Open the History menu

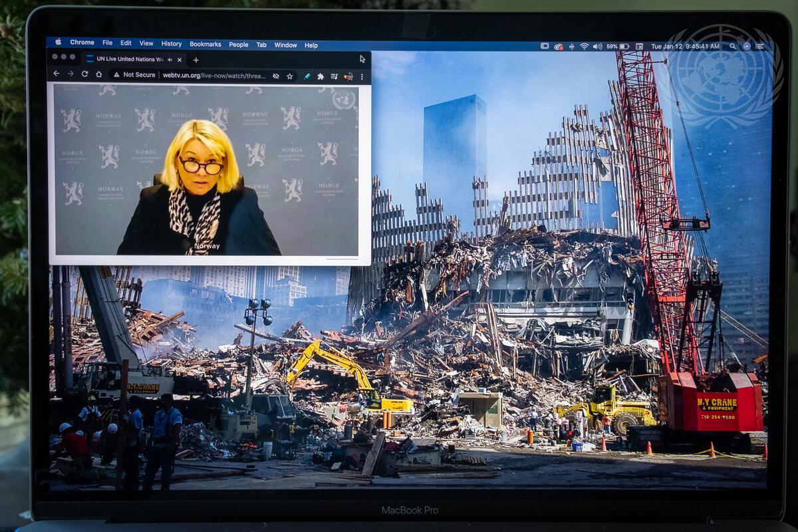pos(171,45)
